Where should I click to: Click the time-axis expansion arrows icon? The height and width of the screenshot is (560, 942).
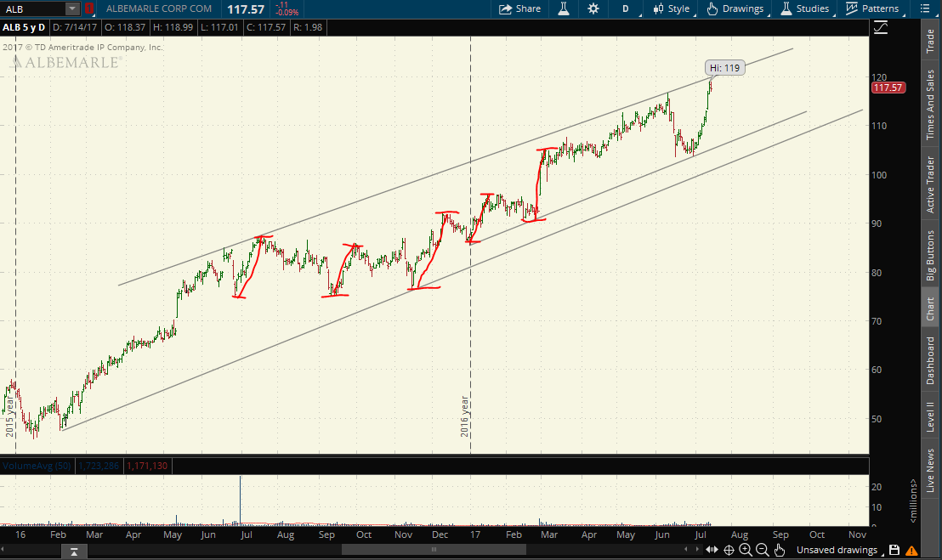pos(712,550)
